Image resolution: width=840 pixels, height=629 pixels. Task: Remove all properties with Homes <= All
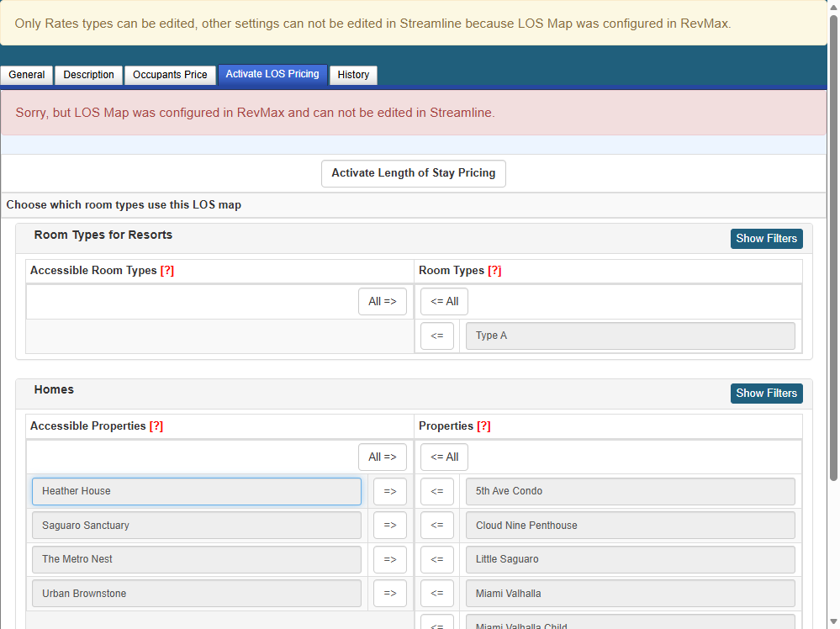coord(444,457)
